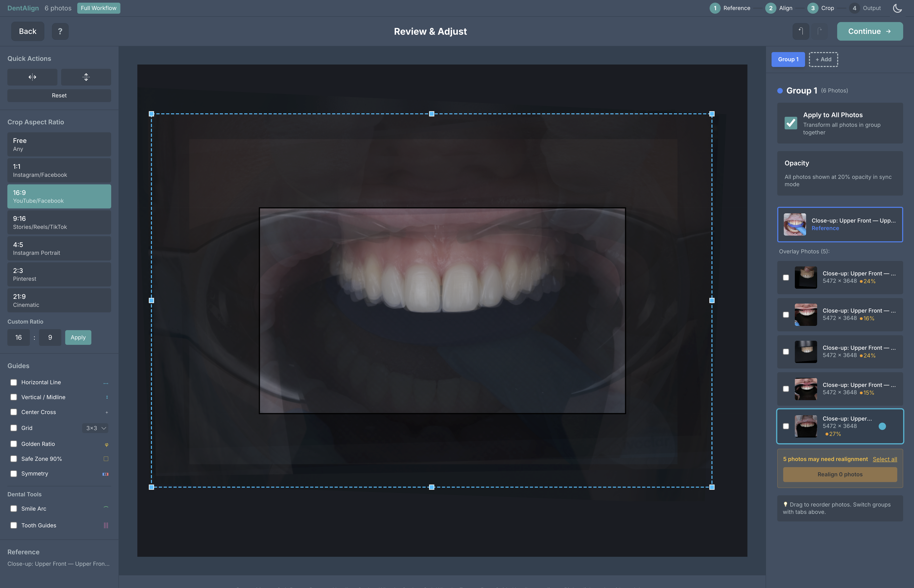914x588 pixels.
Task: Select the vertical centering quick action
Action: 86,77
